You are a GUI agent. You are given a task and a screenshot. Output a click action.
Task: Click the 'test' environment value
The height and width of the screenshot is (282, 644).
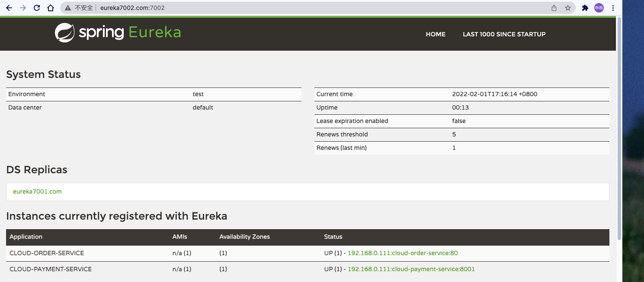[198, 94]
